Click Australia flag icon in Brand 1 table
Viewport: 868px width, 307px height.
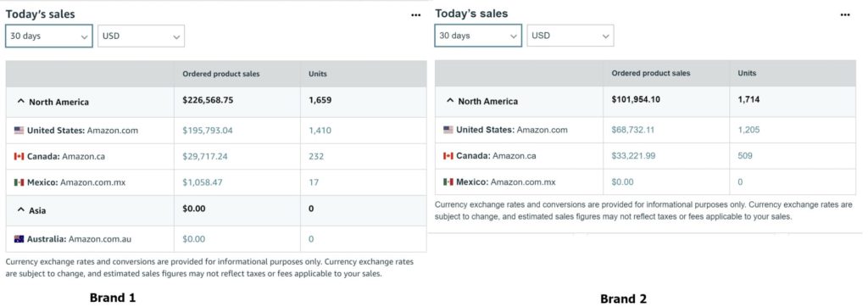pos(19,239)
